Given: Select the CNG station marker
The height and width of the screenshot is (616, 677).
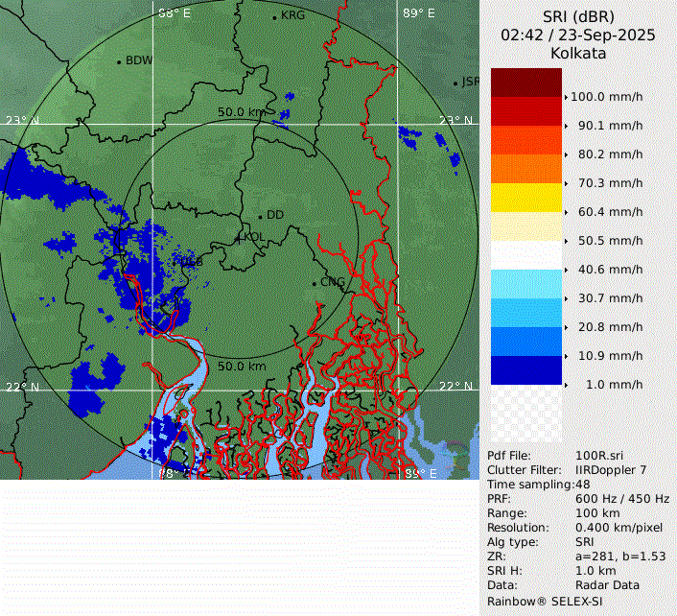Looking at the screenshot, I should (315, 283).
